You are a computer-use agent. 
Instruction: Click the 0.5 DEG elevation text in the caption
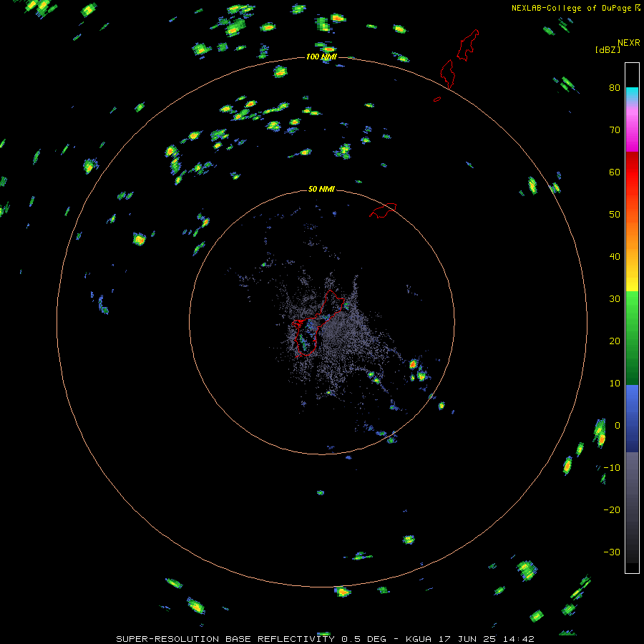coord(364,639)
